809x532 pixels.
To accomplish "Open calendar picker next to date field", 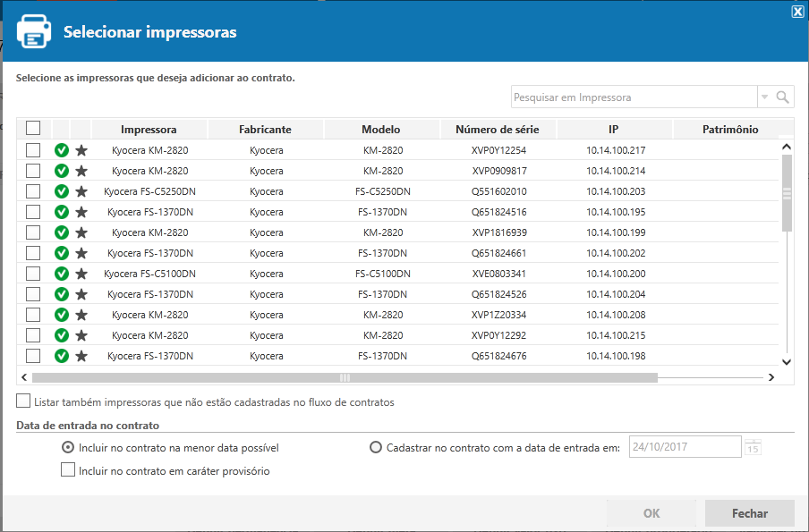I will (753, 447).
